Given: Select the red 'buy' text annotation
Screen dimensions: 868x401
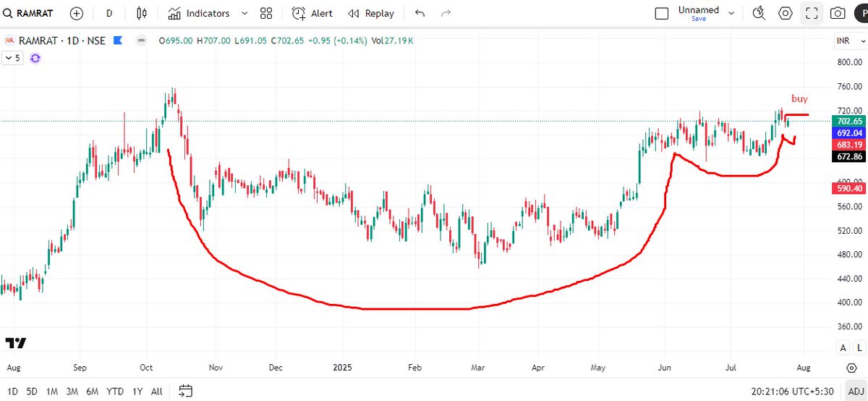Looking at the screenshot, I should [799, 98].
